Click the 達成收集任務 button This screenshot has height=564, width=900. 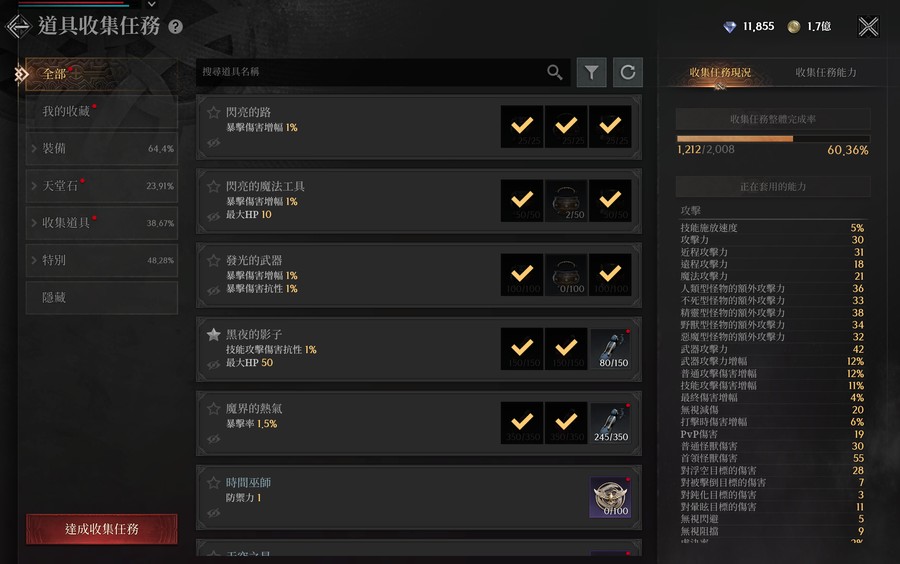tap(102, 529)
